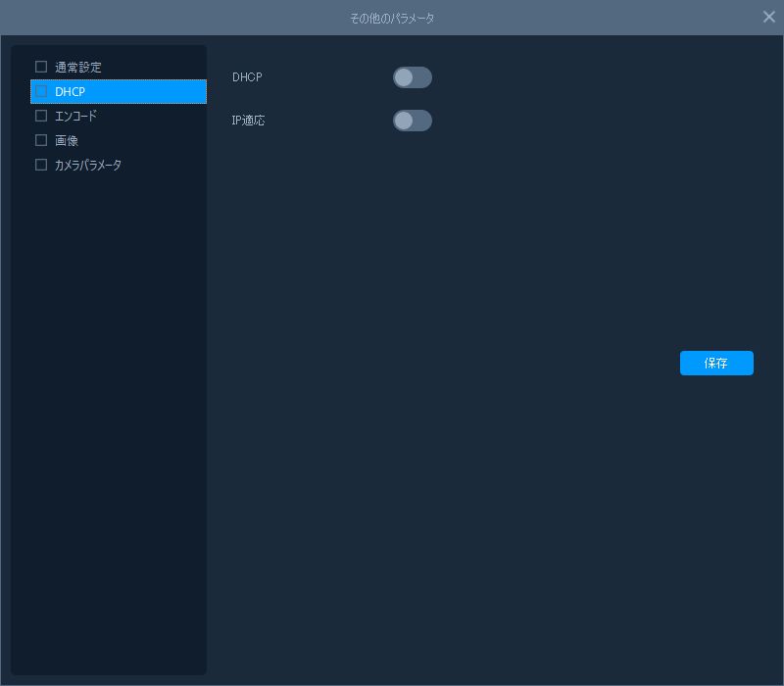Viewport: 784px width, 686px height.
Task: Tick the 通常設定 checkbox
Action: coord(41,67)
